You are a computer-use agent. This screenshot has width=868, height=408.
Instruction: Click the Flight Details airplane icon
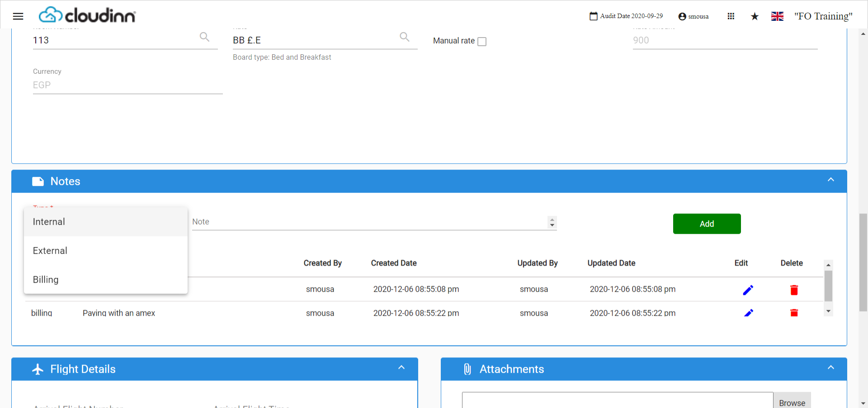pos(38,369)
